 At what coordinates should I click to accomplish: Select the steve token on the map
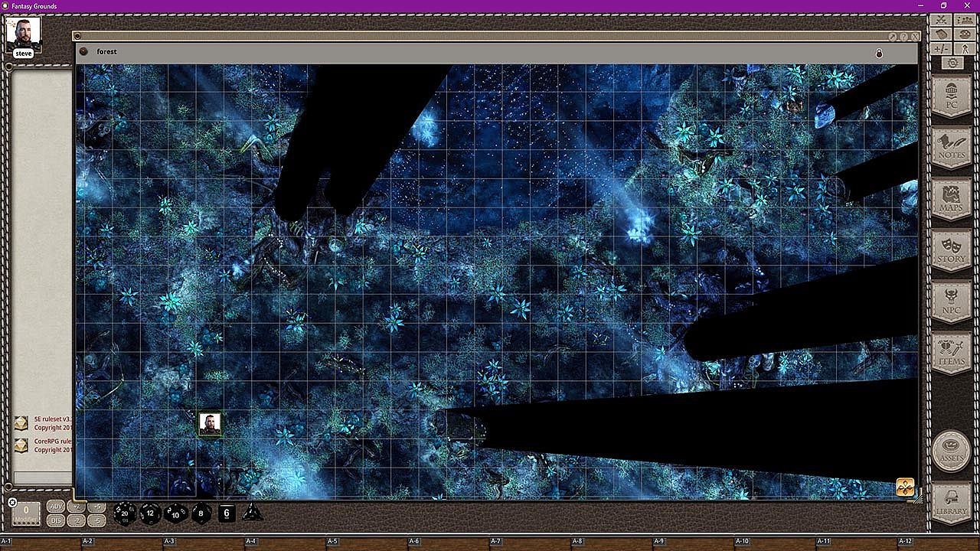pyautogui.click(x=210, y=423)
